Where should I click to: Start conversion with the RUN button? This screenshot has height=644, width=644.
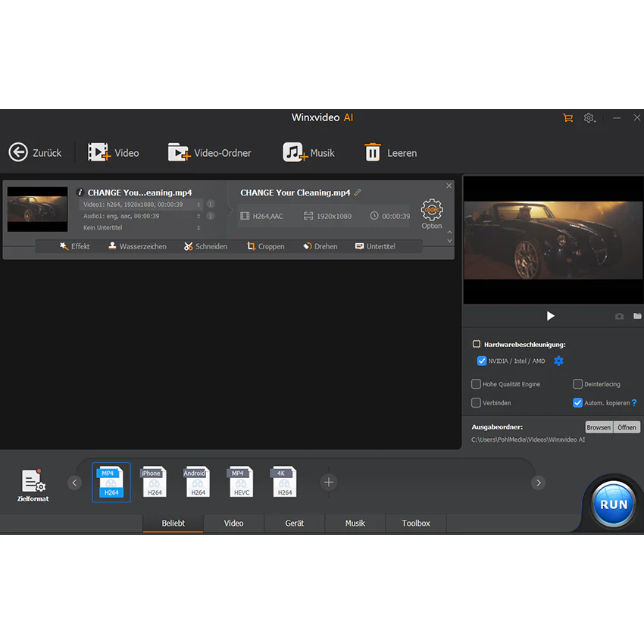point(614,504)
